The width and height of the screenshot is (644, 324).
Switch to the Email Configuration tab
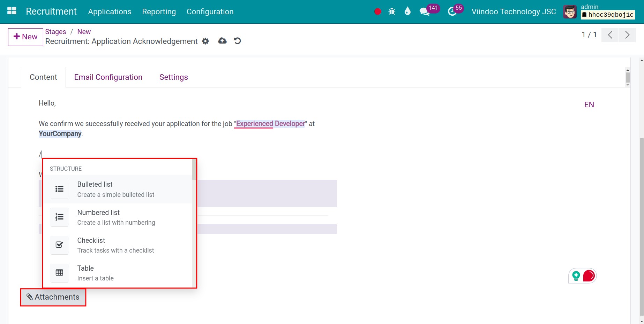pyautogui.click(x=108, y=77)
